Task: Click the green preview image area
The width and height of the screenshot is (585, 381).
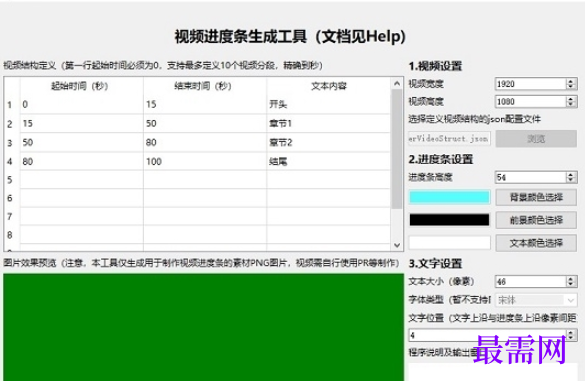Action: 204,327
